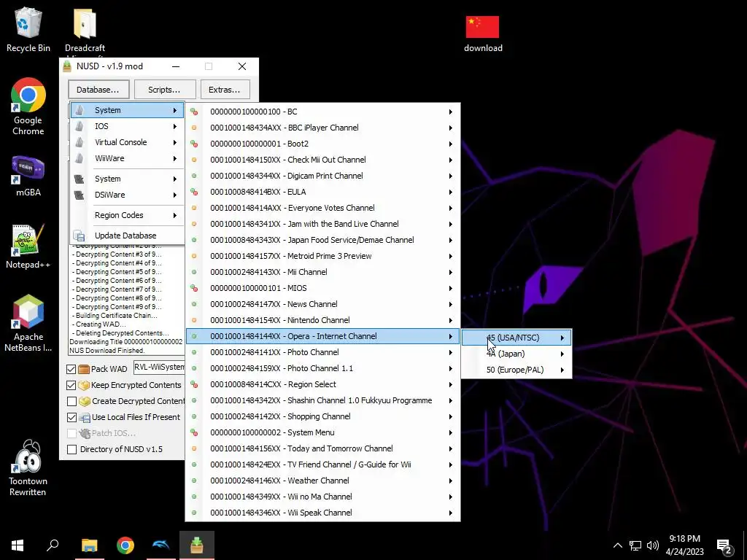Uncheck Keep Encrypted Contents

71,385
